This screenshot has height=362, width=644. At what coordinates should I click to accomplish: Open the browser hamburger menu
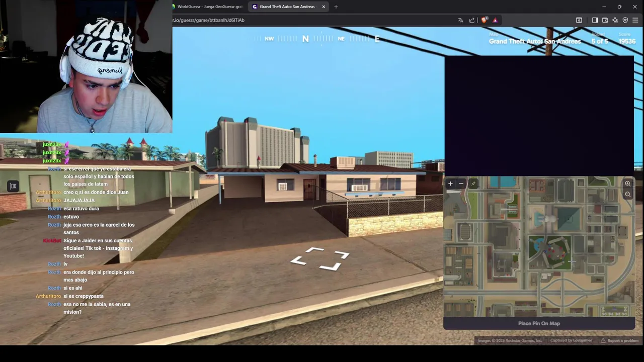[x=635, y=20]
